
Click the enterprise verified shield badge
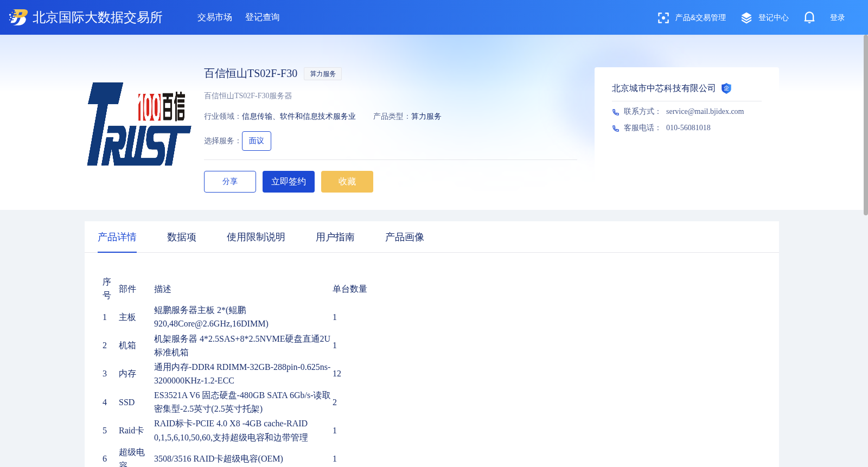point(726,88)
